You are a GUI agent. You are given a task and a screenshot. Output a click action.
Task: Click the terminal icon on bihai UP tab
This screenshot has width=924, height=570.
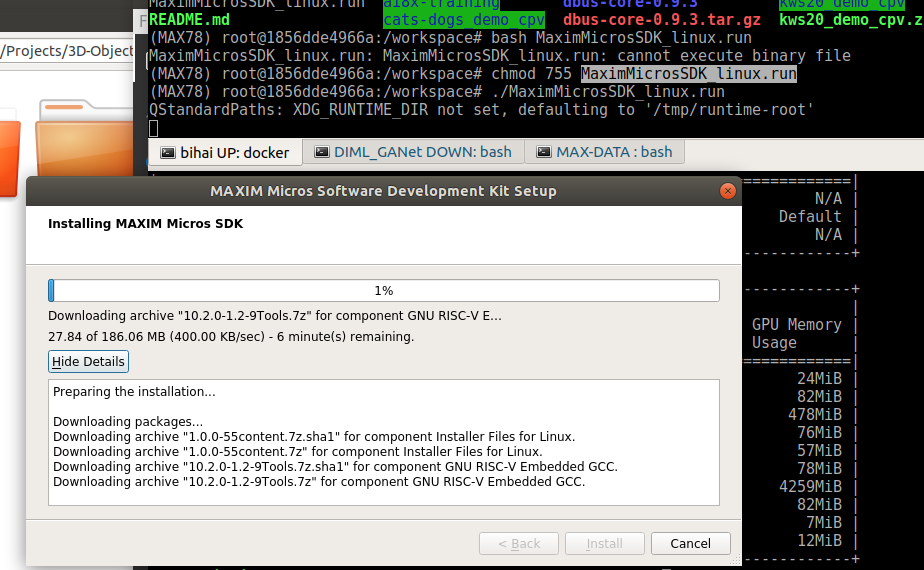(x=168, y=153)
